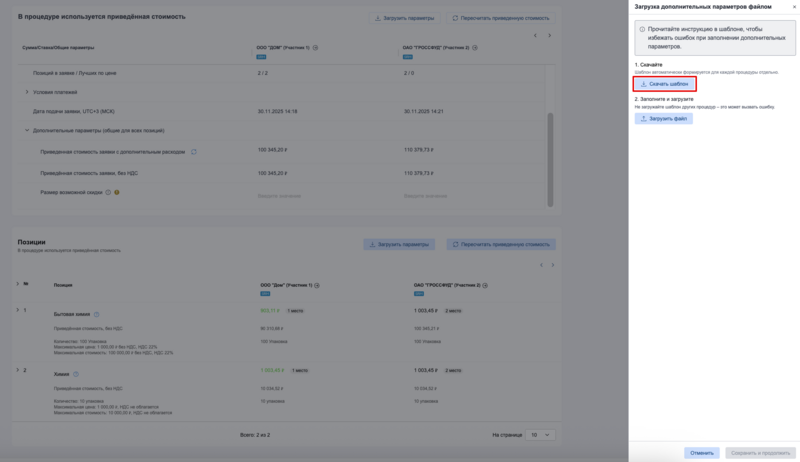Click the info icon beside Химия position
800x462 pixels.
pos(76,374)
